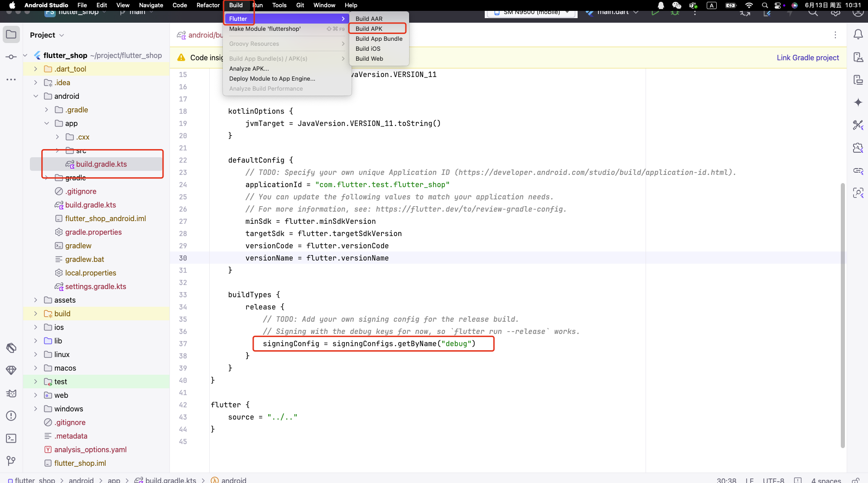Open the Running Devices tool window
868x483 pixels.
pos(858,80)
